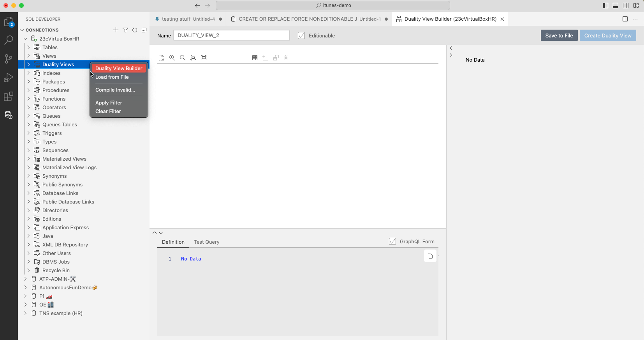Open the customize layout icon
Image resolution: width=644 pixels, height=340 pixels.
click(636, 5)
